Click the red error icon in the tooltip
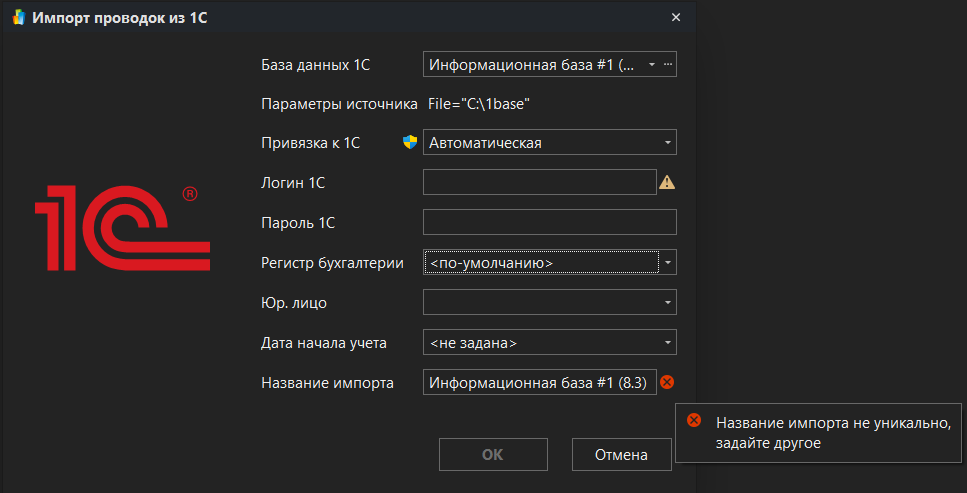 (x=694, y=420)
